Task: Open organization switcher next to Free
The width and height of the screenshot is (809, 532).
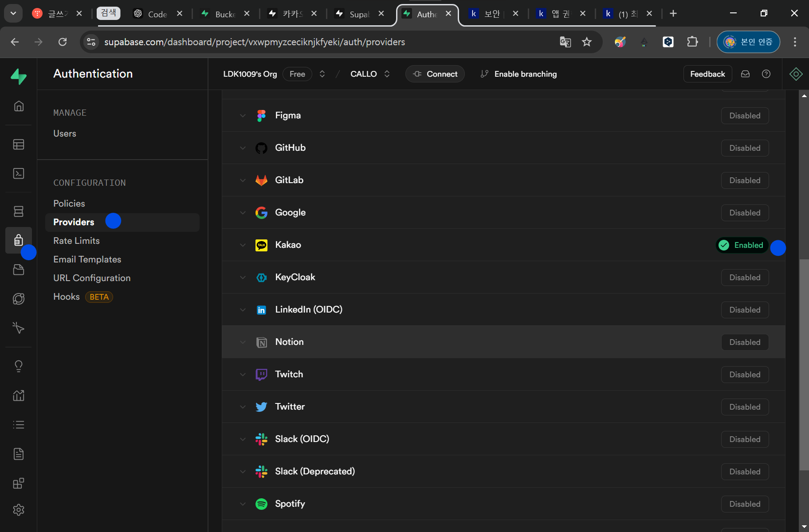Action: click(x=322, y=74)
